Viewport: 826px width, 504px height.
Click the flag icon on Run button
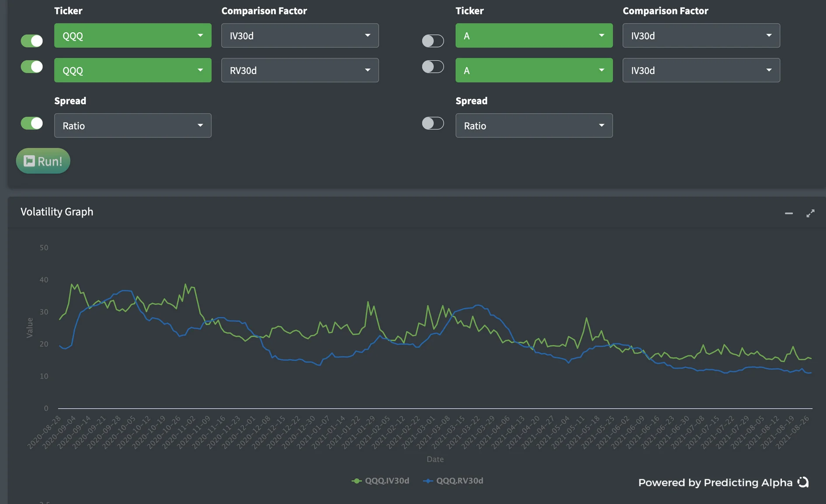click(x=29, y=161)
